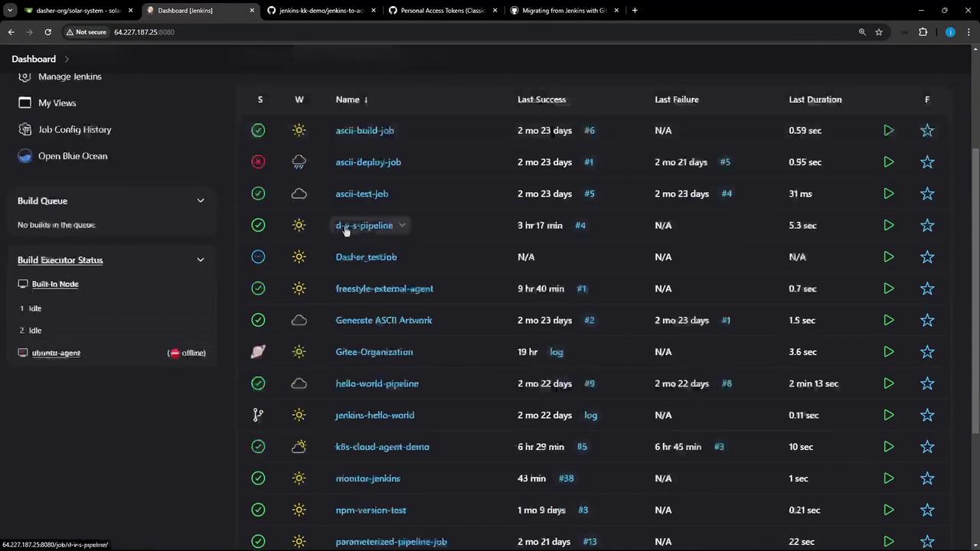Collapse the Build Executor Status chevron
The image size is (980, 551).
point(201,260)
